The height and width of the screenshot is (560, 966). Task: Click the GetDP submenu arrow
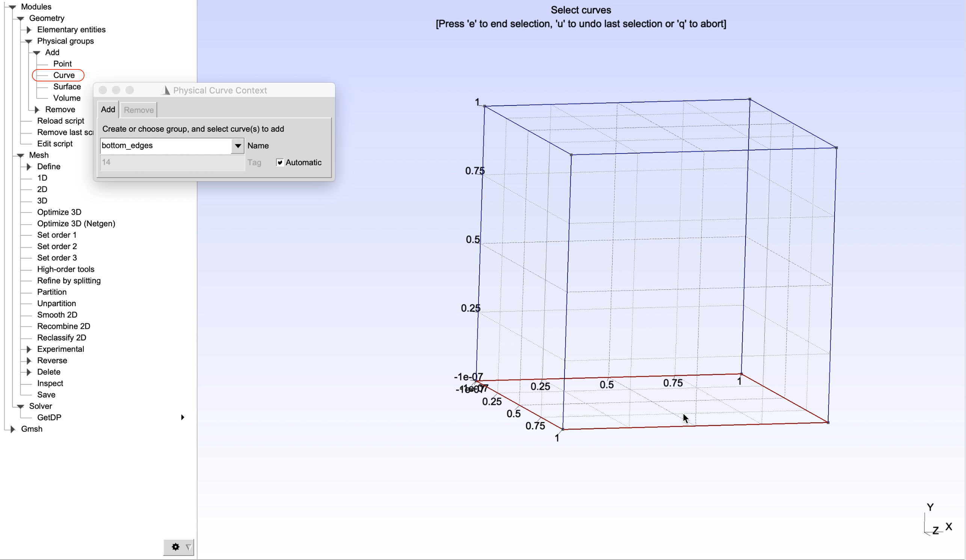183,417
